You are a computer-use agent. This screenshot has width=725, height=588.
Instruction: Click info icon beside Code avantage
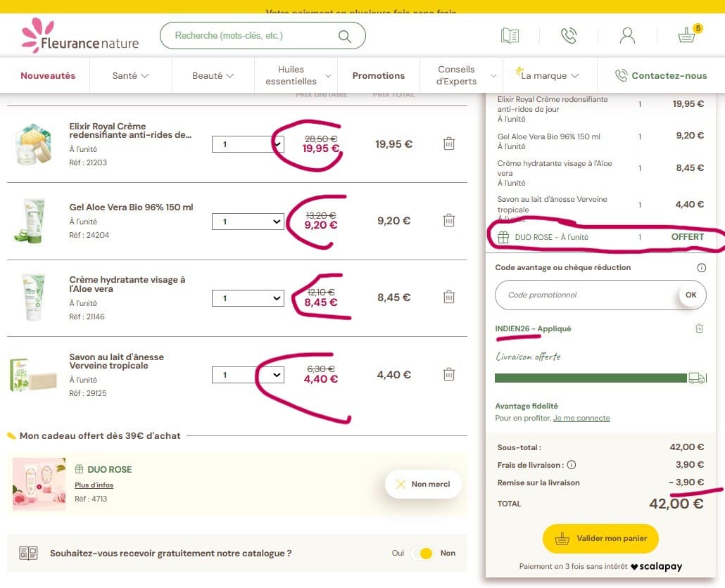(x=701, y=267)
